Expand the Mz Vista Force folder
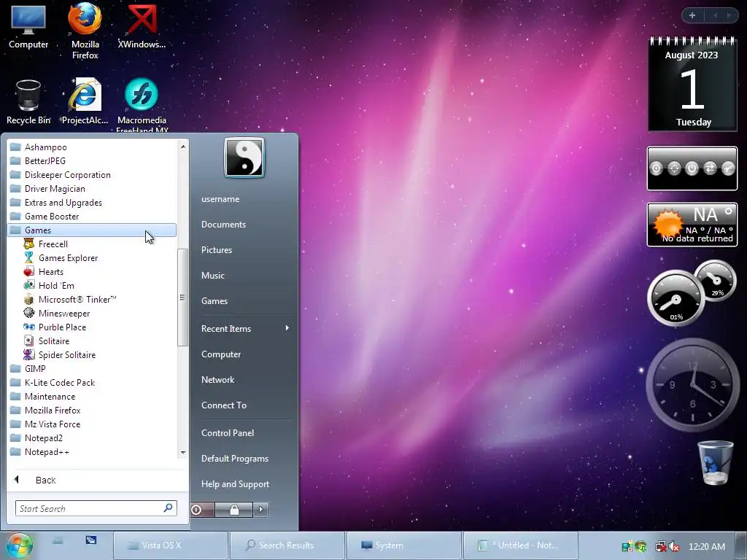Image resolution: width=747 pixels, height=560 pixels. coord(91,424)
